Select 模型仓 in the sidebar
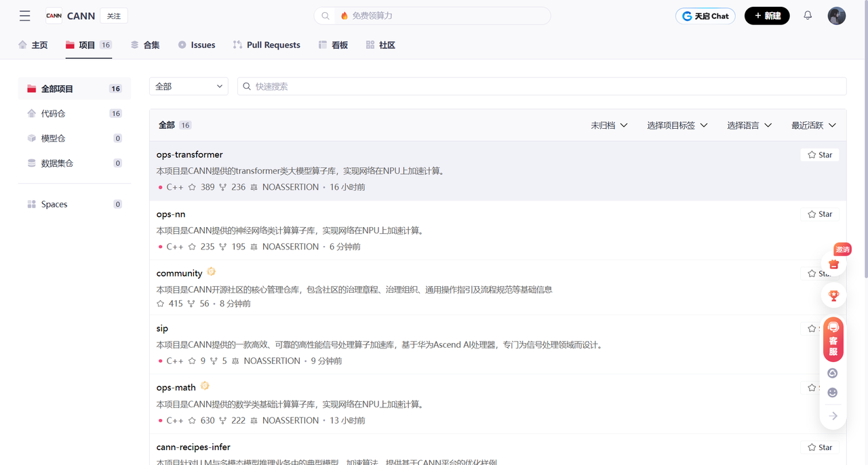Image resolution: width=868 pixels, height=465 pixels. (52, 138)
